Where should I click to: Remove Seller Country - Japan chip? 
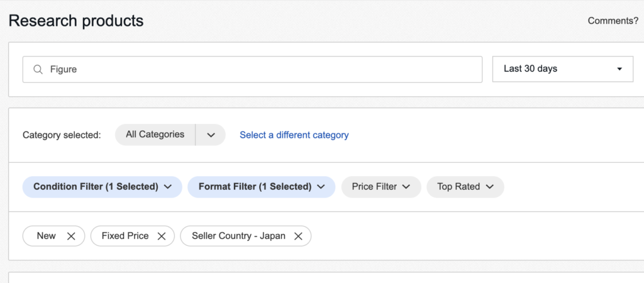(299, 236)
